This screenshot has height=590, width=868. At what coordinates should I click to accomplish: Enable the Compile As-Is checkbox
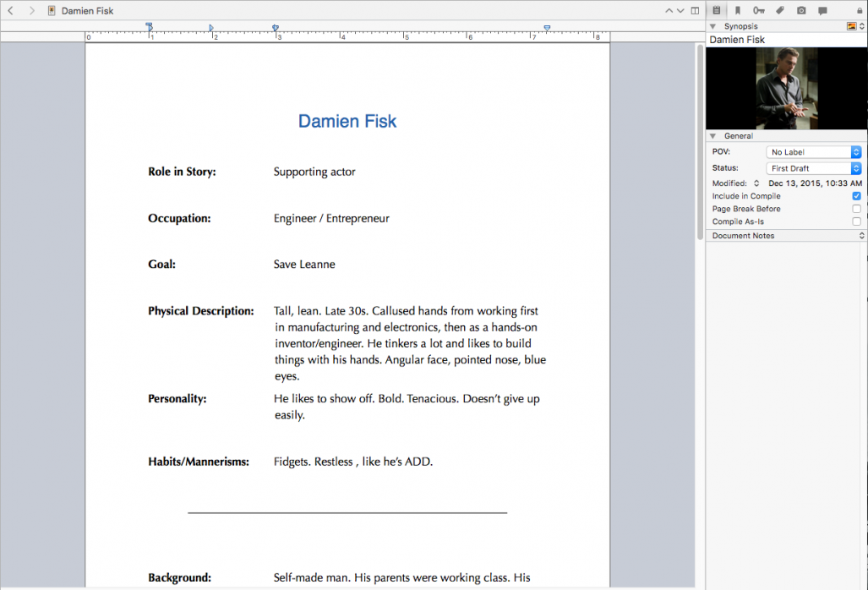pos(856,221)
